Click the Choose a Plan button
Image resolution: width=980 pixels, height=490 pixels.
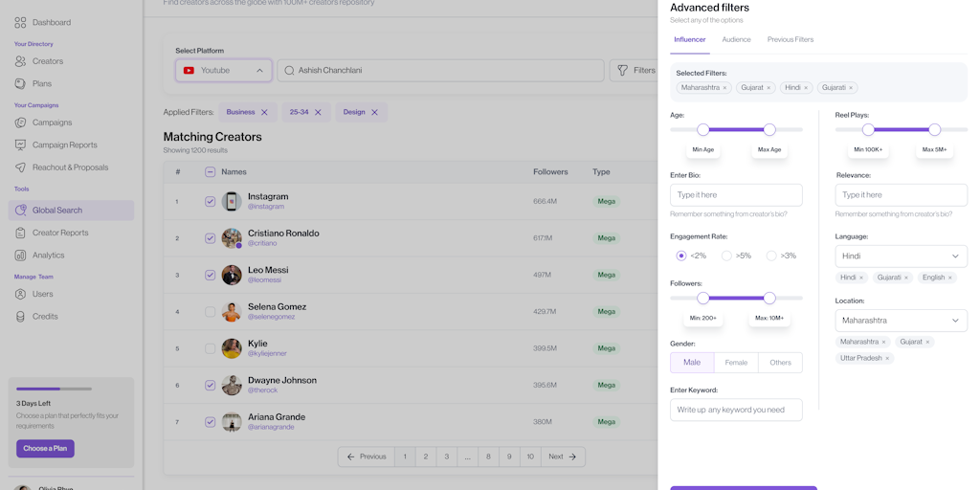(45, 448)
